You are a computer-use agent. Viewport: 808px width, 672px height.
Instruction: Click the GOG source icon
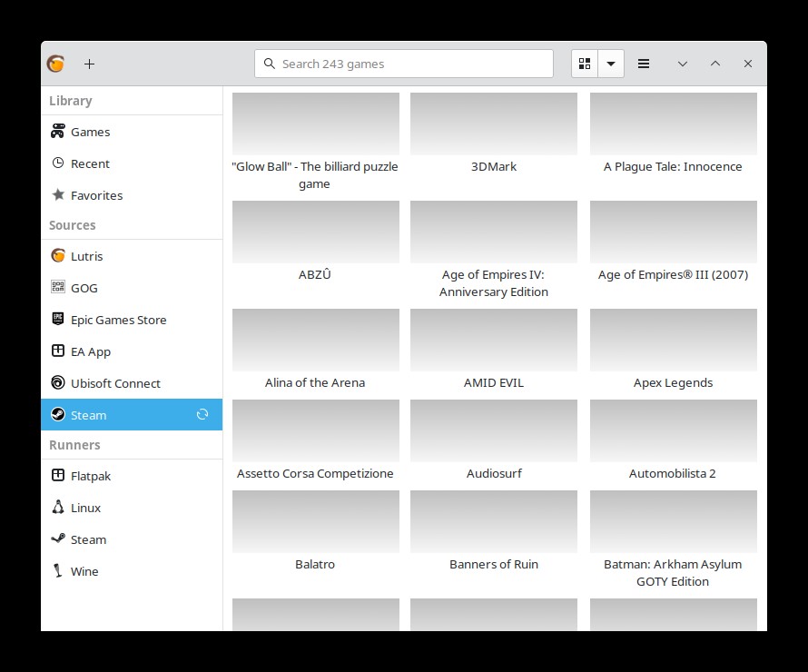58,287
